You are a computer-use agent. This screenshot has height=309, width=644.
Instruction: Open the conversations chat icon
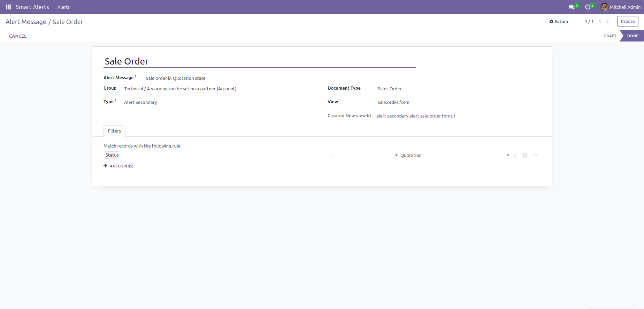pos(572,7)
